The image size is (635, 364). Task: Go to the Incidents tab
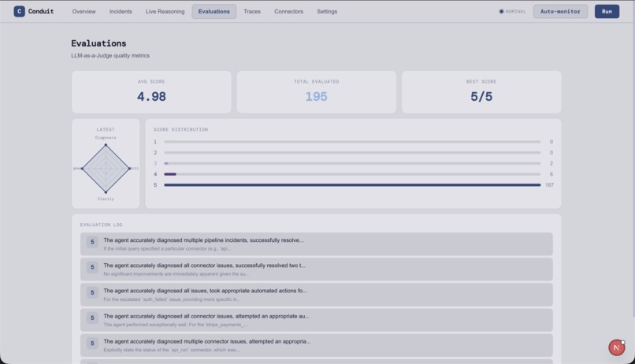click(121, 11)
